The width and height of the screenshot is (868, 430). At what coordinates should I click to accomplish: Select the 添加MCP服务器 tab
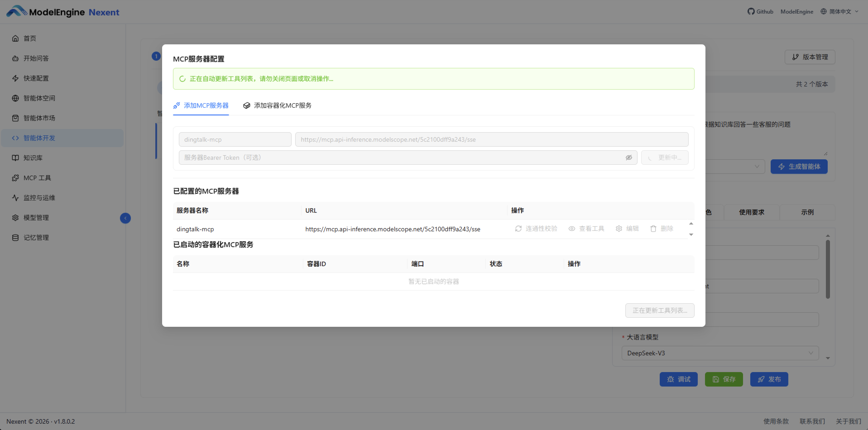[x=201, y=105]
